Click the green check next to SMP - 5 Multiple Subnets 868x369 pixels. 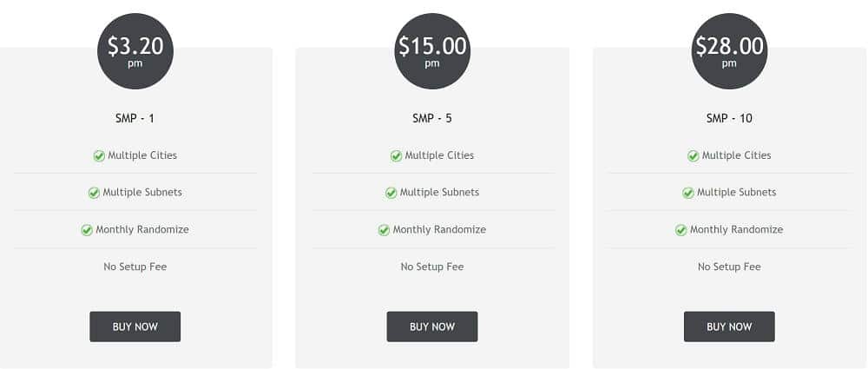pos(391,193)
